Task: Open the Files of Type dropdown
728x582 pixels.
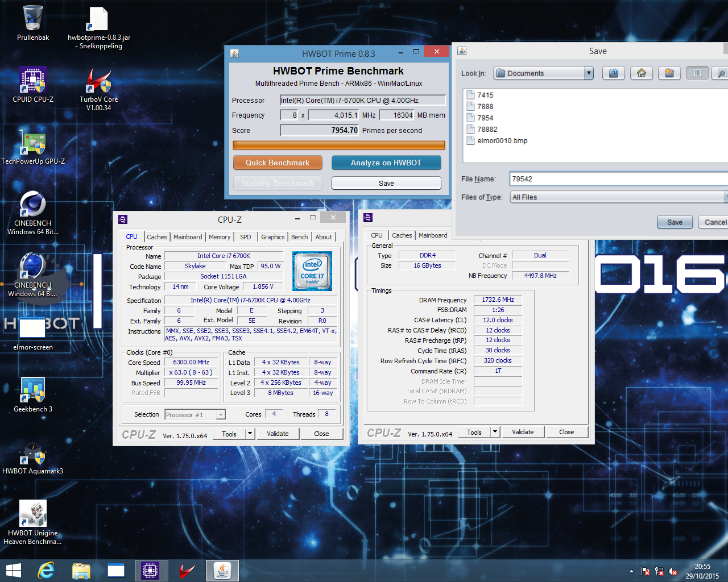Action: [619, 197]
